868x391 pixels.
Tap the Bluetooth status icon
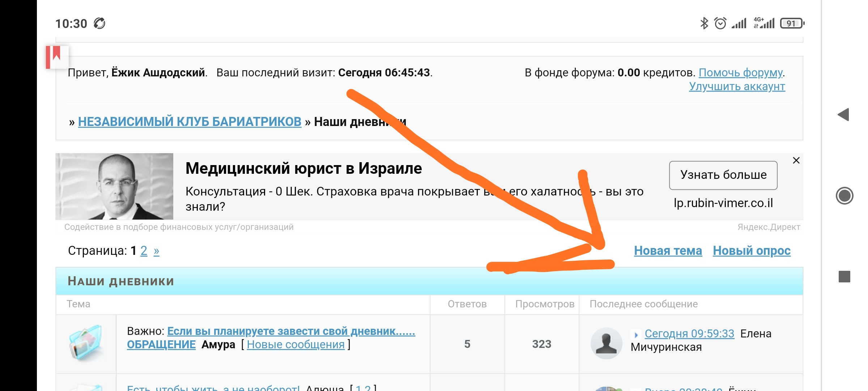(x=704, y=24)
